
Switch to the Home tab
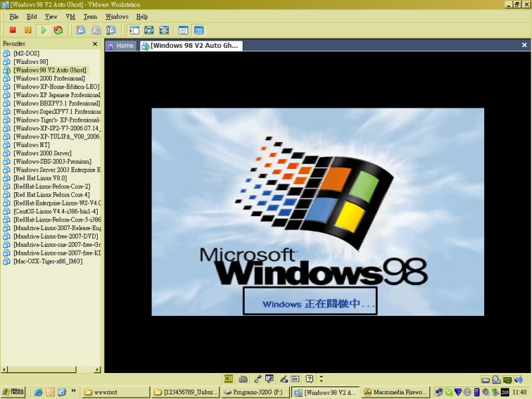tap(121, 45)
